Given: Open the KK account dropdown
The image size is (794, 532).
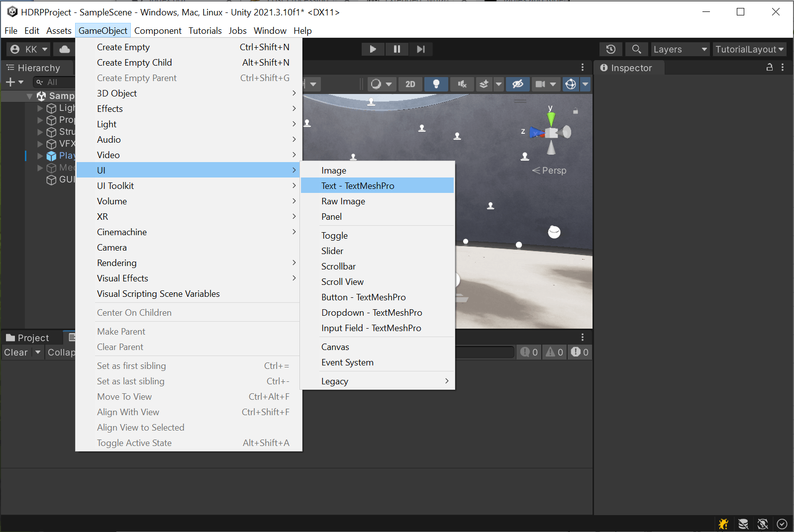Looking at the screenshot, I should pyautogui.click(x=29, y=49).
